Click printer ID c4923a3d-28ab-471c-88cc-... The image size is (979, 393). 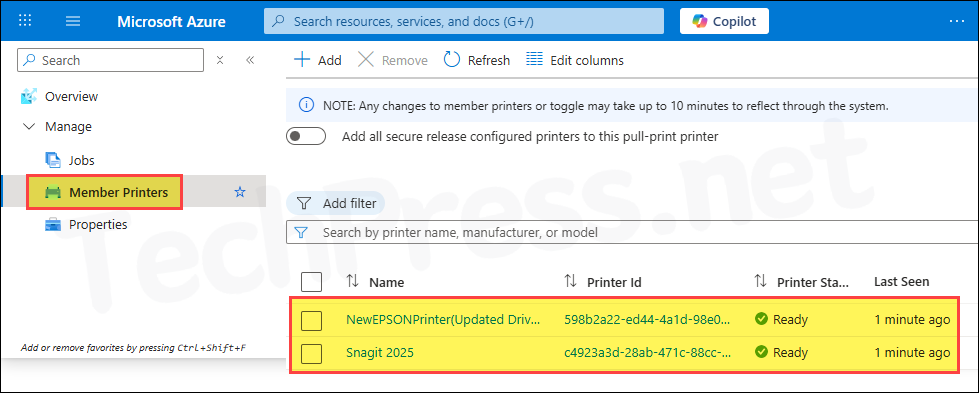647,352
